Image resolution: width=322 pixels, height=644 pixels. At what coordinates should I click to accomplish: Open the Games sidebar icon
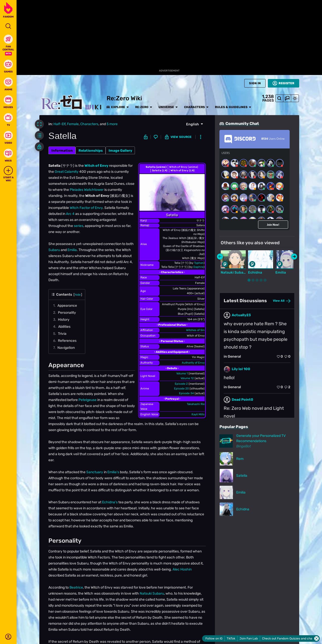8,64
